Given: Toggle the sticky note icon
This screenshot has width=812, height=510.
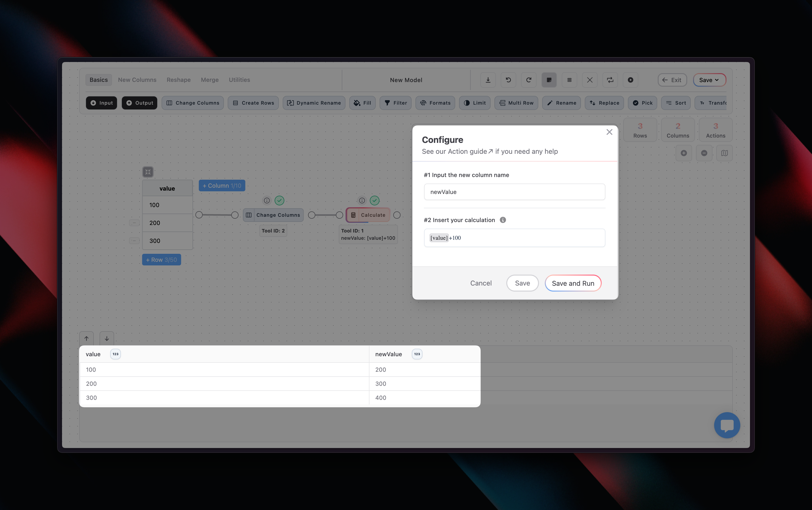Looking at the screenshot, I should coord(549,80).
